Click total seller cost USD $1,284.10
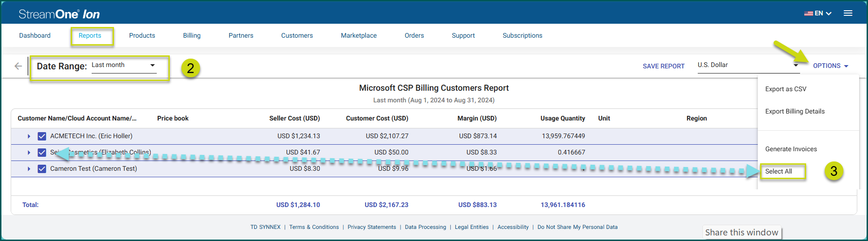The image size is (868, 241). [x=298, y=205]
